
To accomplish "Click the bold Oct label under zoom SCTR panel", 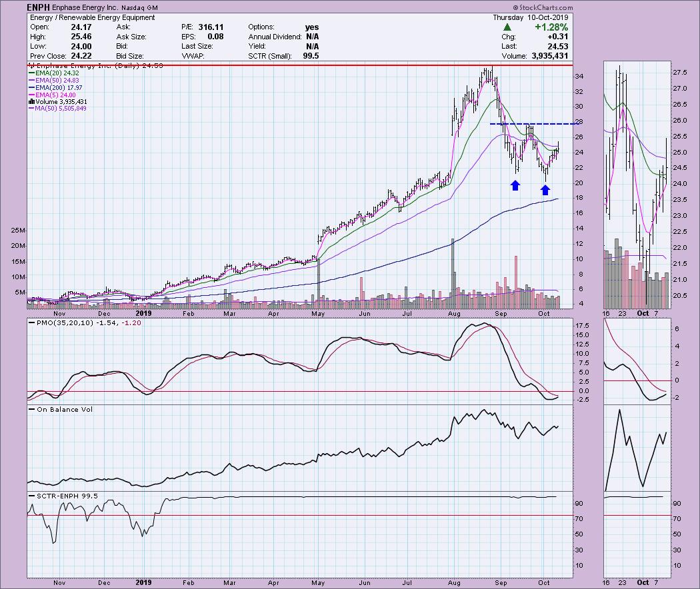I will (643, 582).
